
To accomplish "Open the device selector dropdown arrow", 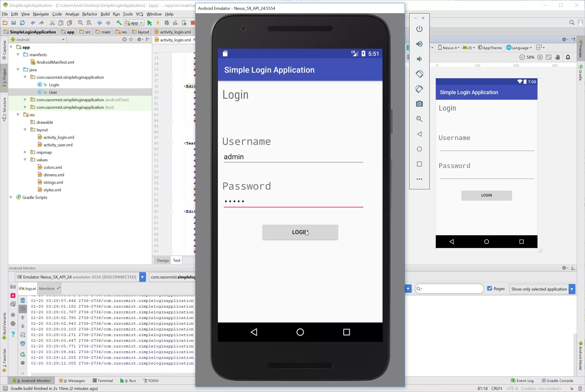I will [142, 277].
